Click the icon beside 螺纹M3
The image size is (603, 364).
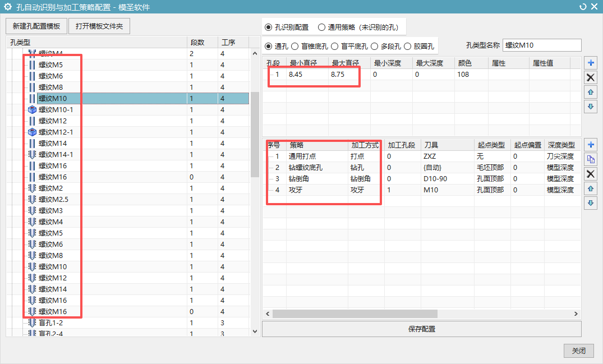tap(33, 210)
